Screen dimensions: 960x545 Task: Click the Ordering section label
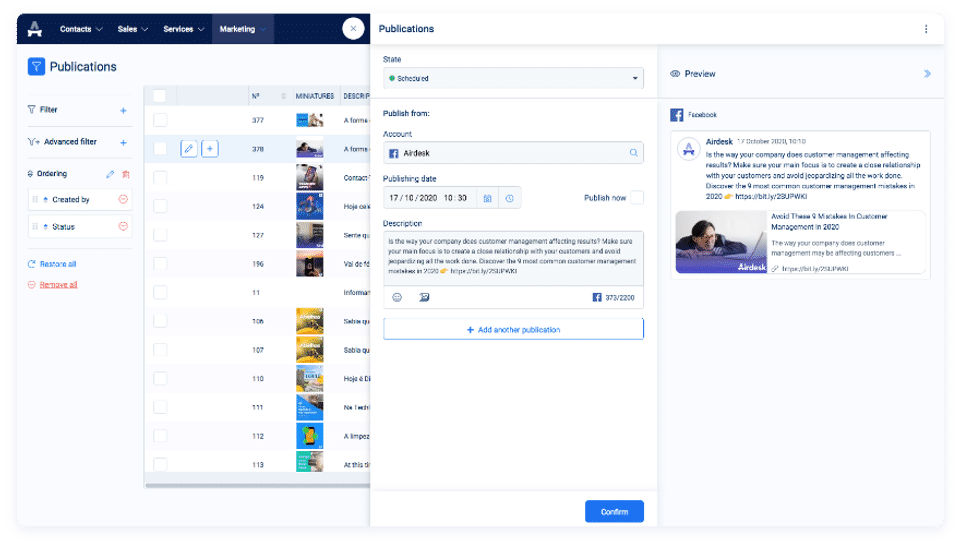click(51, 174)
